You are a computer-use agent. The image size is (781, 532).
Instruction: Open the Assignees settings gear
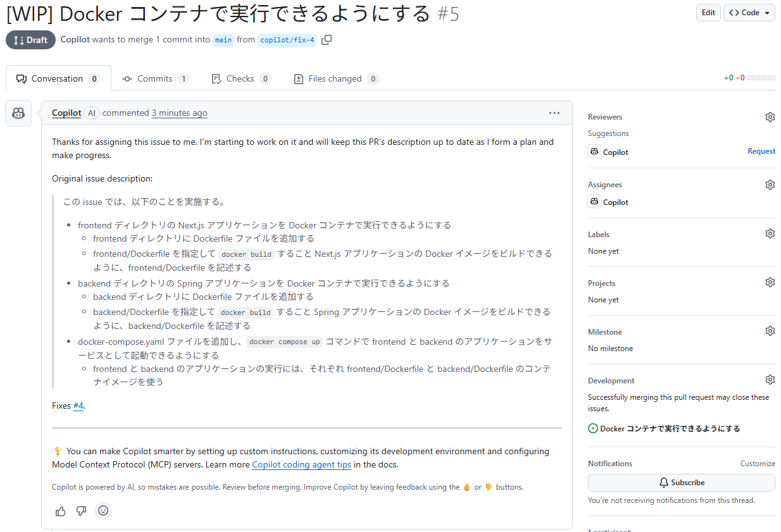click(770, 185)
